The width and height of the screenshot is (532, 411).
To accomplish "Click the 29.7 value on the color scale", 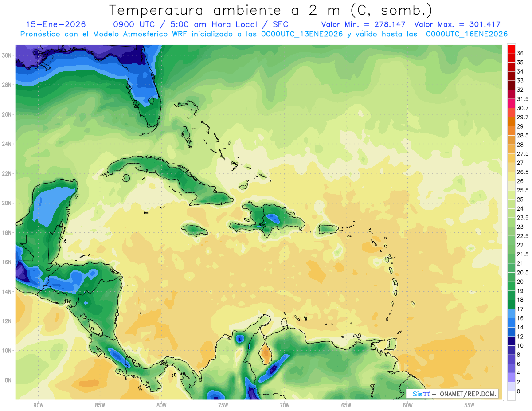I will pos(523,117).
